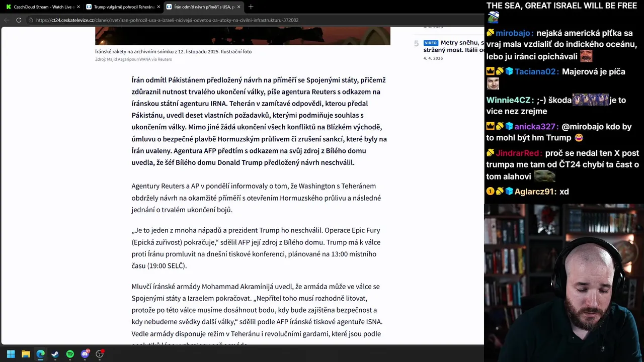Click the username Aglarcz91 in chat
This screenshot has width=644, height=362.
535,192
